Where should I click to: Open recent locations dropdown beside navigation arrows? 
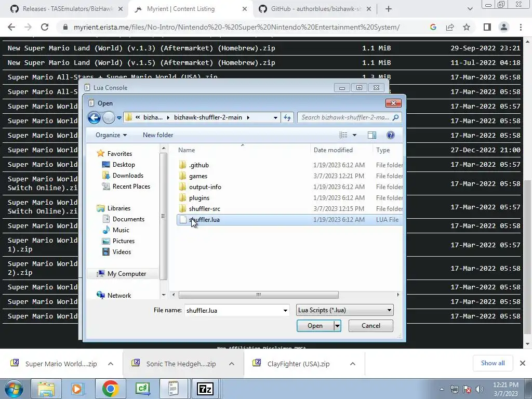(119, 118)
